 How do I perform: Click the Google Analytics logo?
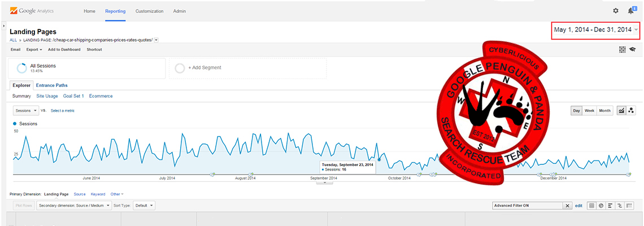[x=32, y=11]
